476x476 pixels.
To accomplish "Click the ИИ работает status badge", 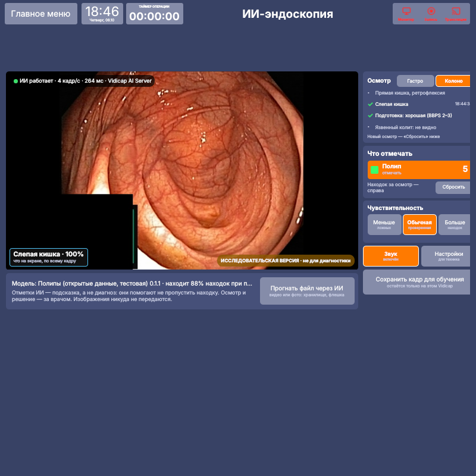I will (83, 81).
